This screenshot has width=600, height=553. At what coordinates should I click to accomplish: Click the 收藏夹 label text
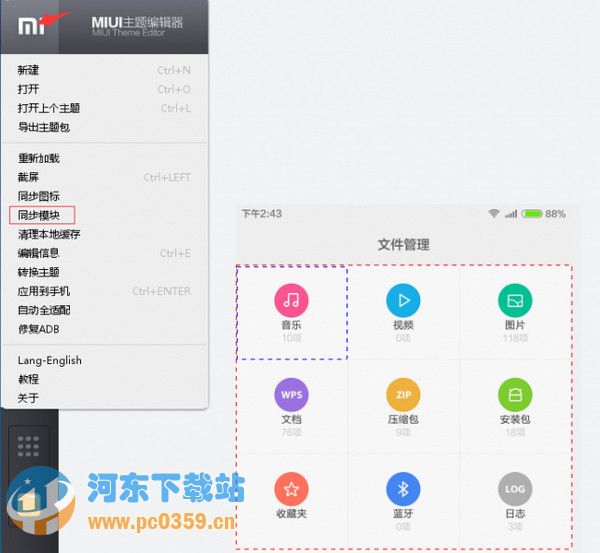pyautogui.click(x=292, y=514)
